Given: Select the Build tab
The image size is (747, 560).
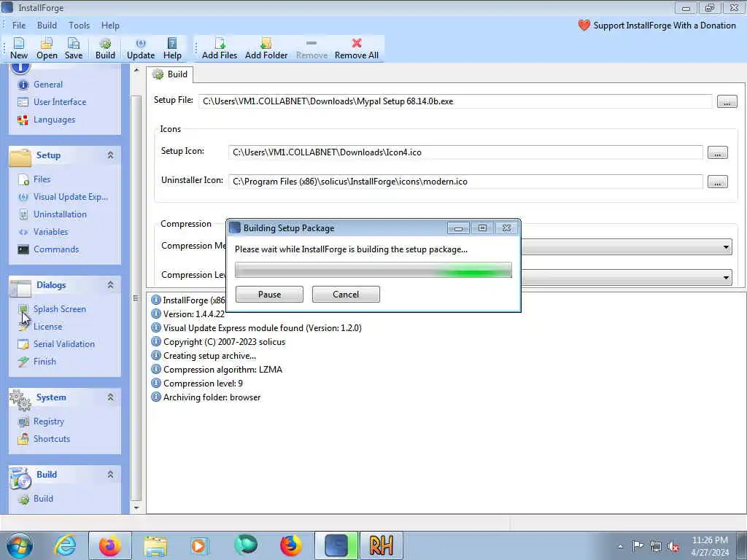Looking at the screenshot, I should coord(170,74).
